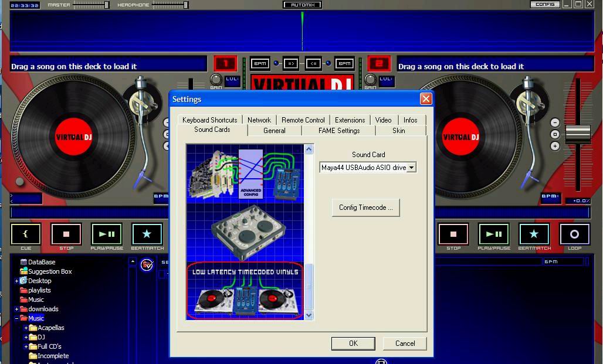
Task: Switch to the Keyboard Shortcuts tab
Action: tap(210, 120)
